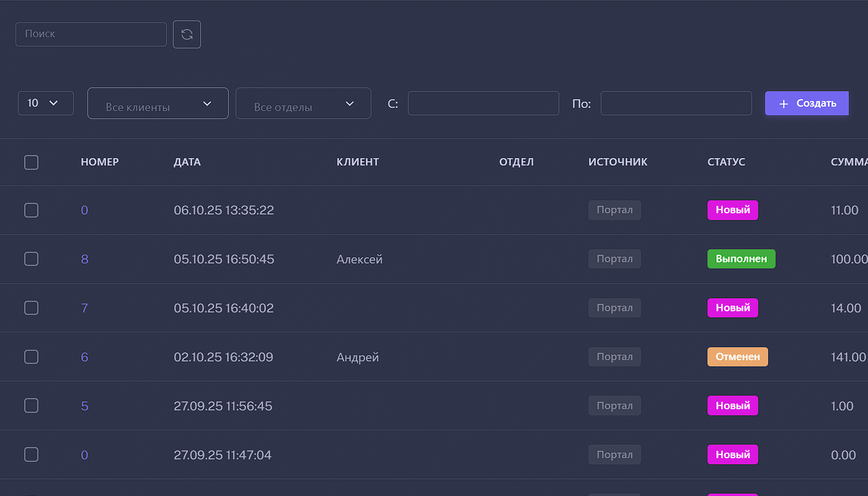Focus the С: start date field
868x496 pixels.
484,104
